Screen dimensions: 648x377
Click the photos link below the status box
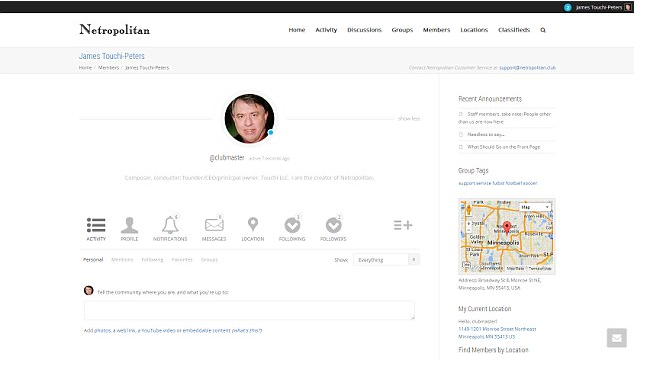102,330
